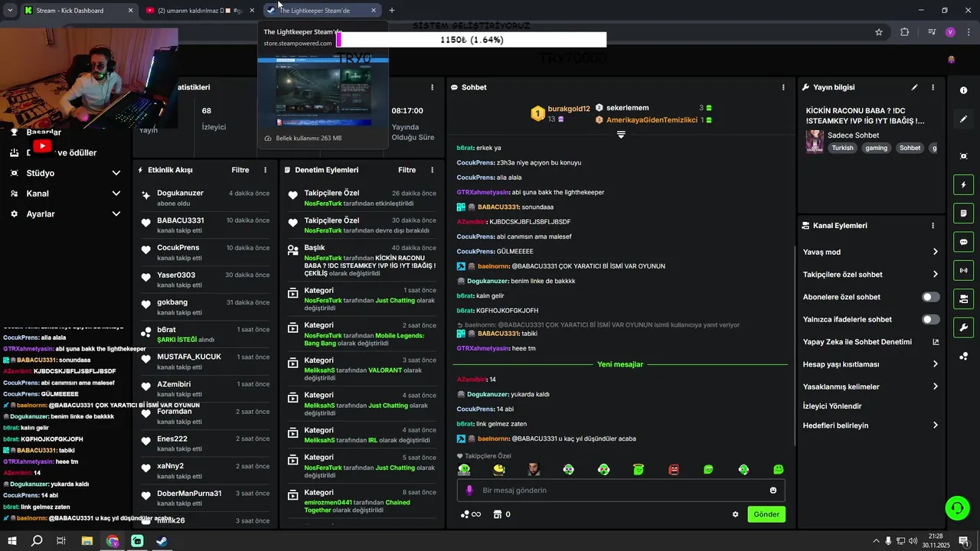Click Sohbet tag in stream info
Screen dimensions: 980x551
click(910, 148)
